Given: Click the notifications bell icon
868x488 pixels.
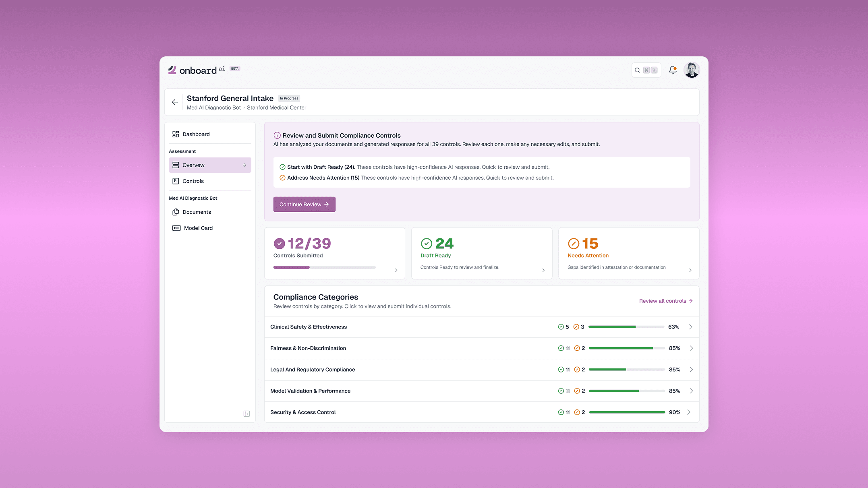Looking at the screenshot, I should pos(672,70).
